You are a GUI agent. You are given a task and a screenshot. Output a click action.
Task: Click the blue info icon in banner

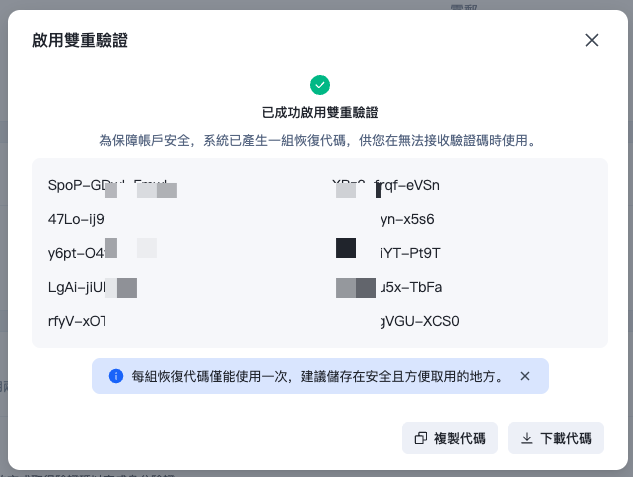coord(116,376)
